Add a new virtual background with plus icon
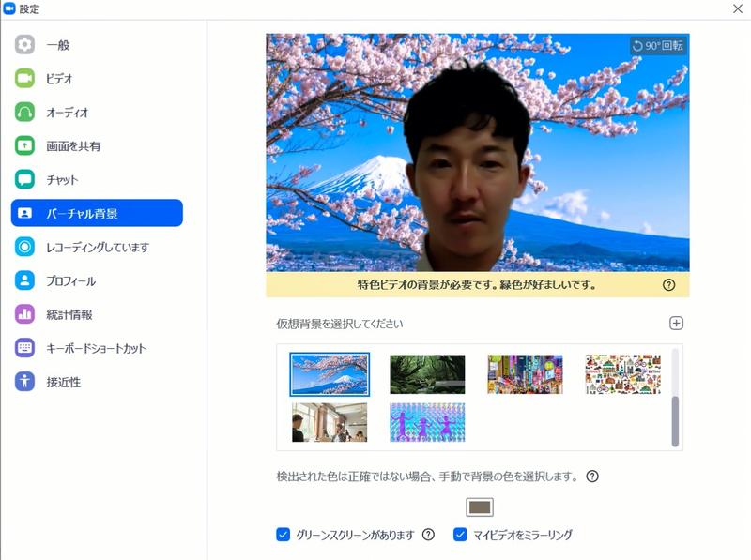The image size is (751, 560). pyautogui.click(x=676, y=324)
